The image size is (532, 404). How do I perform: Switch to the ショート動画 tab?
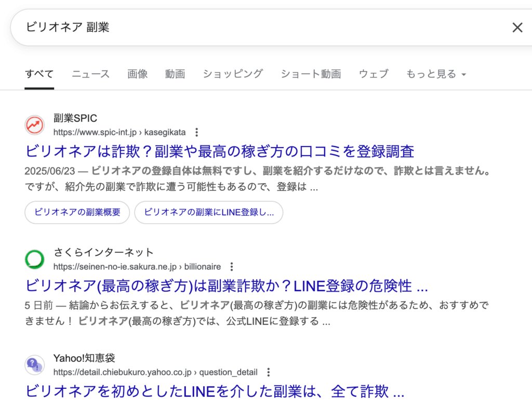(311, 74)
